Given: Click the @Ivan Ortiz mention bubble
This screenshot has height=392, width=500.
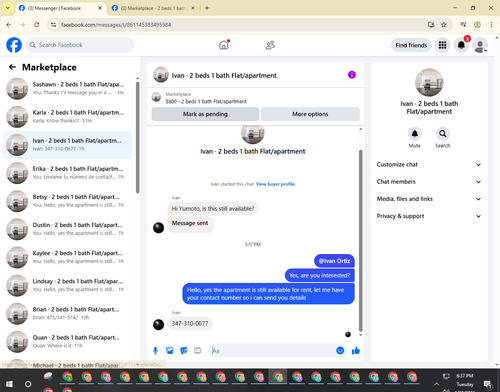Looking at the screenshot, I should pyautogui.click(x=334, y=261).
